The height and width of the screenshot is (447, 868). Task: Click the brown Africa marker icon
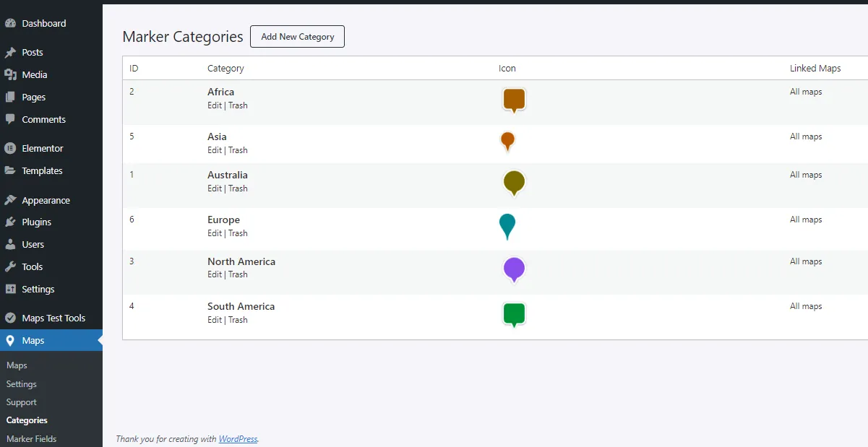pos(514,100)
